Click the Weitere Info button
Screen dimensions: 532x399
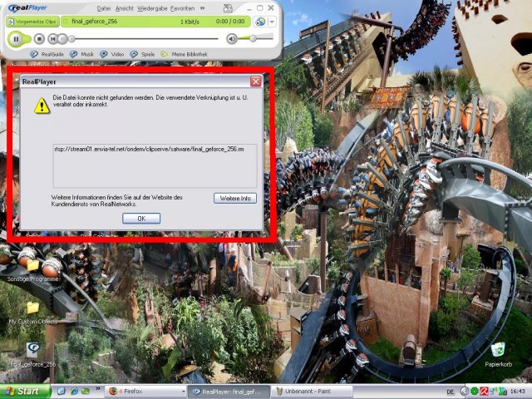point(235,198)
